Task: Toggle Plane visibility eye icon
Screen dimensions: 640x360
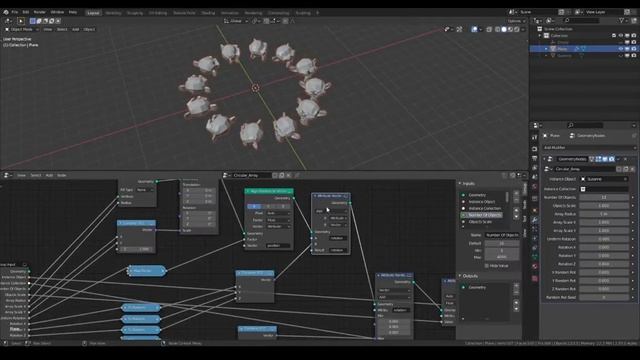Action: tap(621, 49)
